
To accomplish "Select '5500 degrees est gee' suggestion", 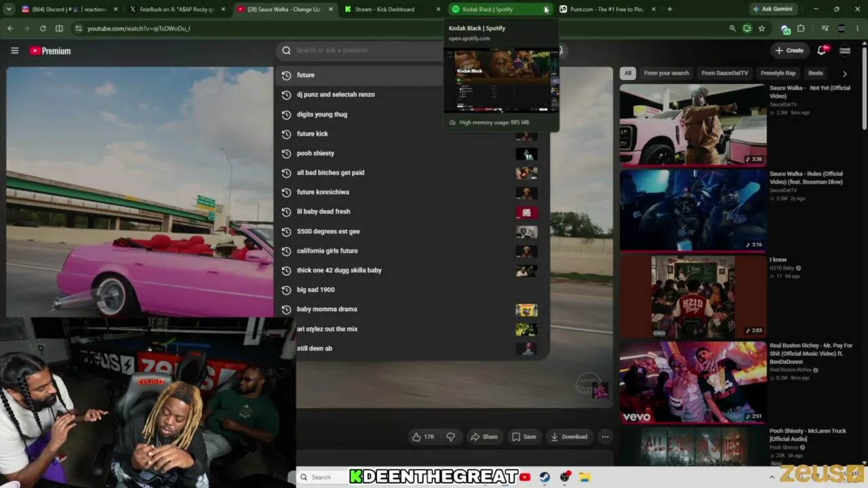I will [x=412, y=231].
